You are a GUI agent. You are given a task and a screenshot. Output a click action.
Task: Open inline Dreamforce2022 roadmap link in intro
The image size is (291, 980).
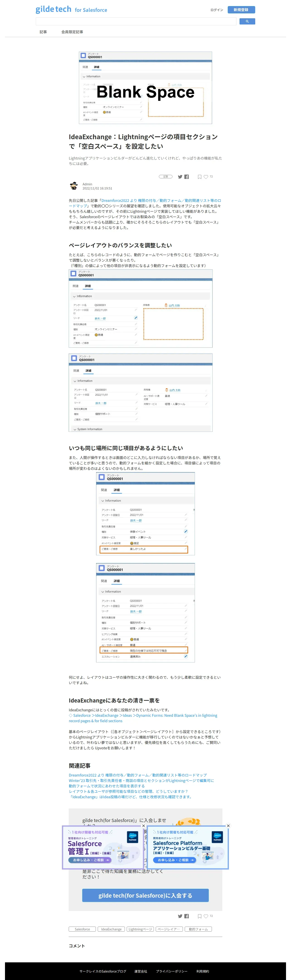(145, 203)
